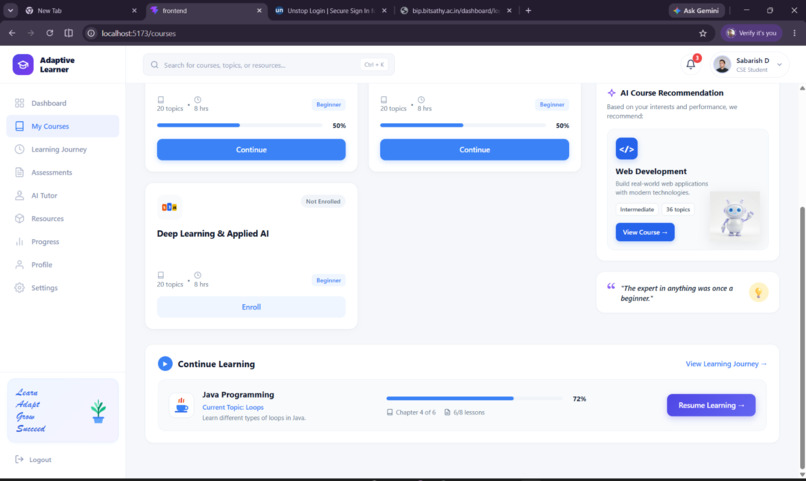Bookmark this page with star icon
Viewport: 806px width, 481px height.
[x=703, y=33]
